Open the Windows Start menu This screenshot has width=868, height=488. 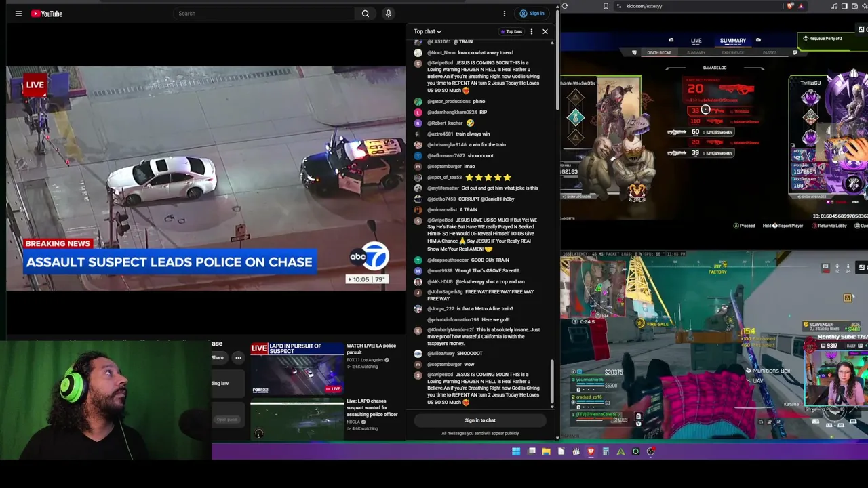[516, 451]
